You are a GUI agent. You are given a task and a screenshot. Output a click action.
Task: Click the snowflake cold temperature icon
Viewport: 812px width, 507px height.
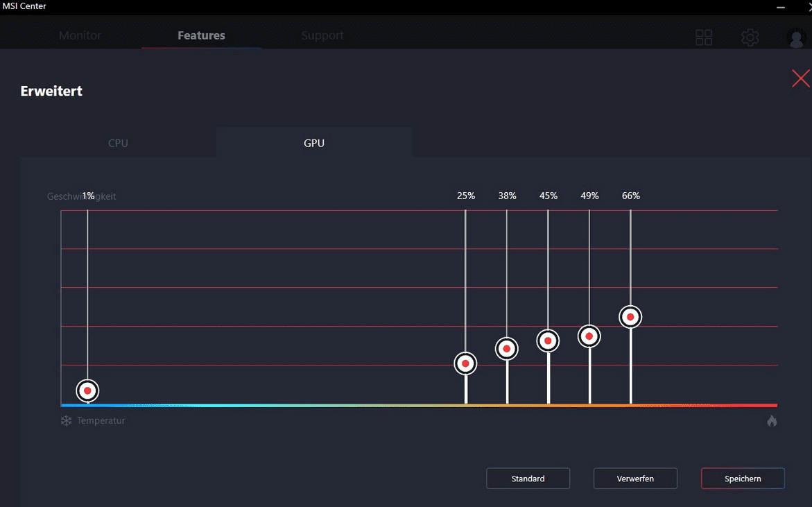[66, 420]
